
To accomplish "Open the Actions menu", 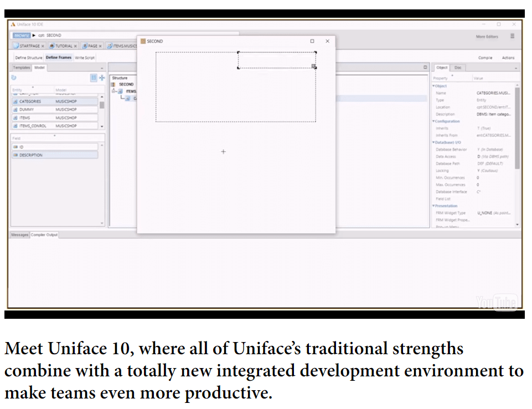I will click(x=508, y=58).
